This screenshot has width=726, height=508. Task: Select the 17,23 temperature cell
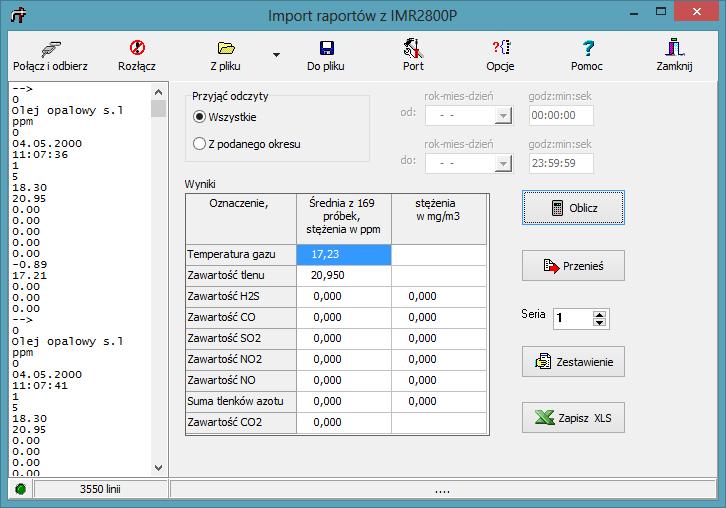click(344, 254)
